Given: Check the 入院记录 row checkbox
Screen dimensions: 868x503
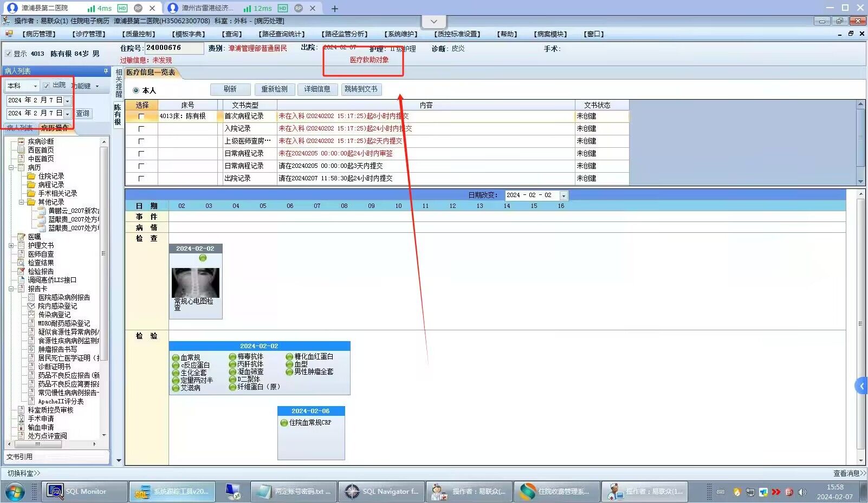Looking at the screenshot, I should coord(141,129).
